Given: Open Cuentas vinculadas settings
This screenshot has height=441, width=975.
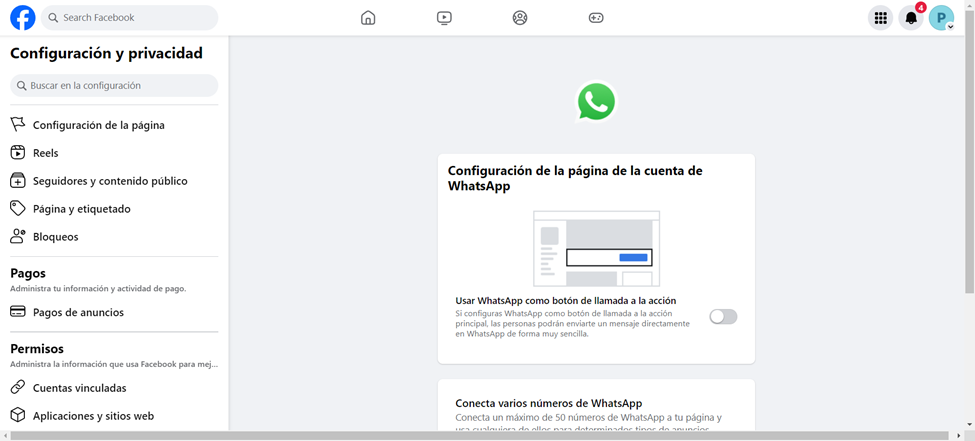Looking at the screenshot, I should click(114, 388).
